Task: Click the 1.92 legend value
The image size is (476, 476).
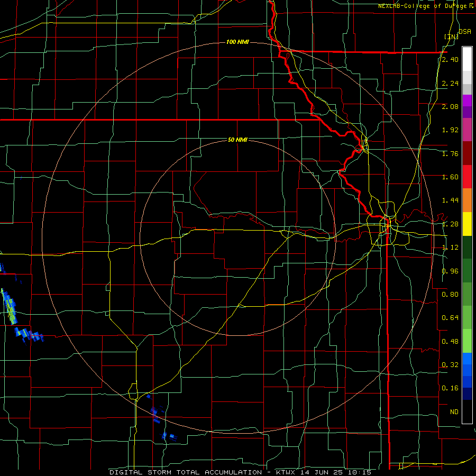Action: point(450,130)
